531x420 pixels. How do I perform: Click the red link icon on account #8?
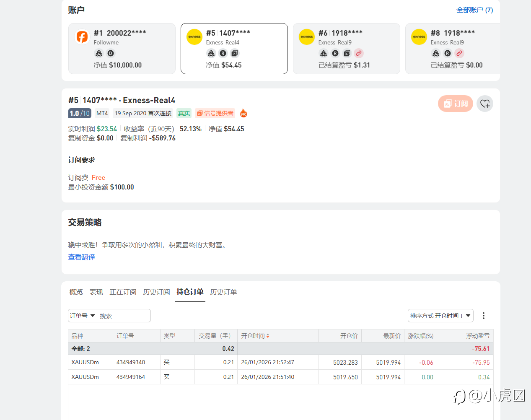[x=459, y=53]
